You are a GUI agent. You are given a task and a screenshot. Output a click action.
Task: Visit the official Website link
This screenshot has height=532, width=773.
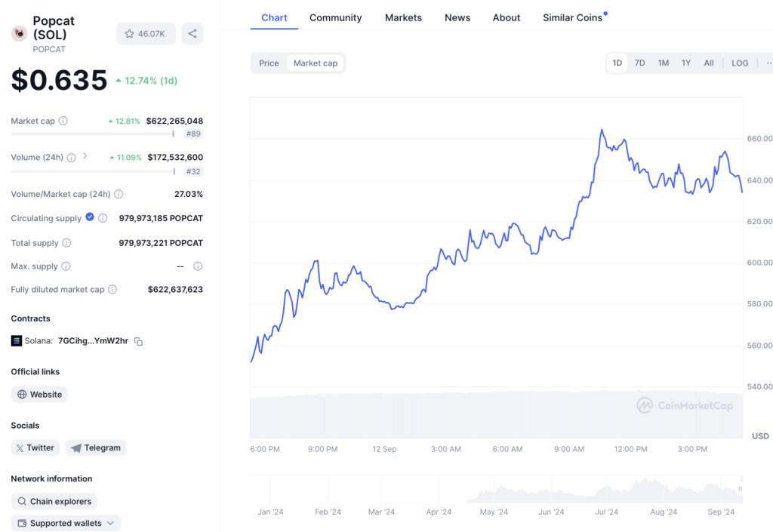coord(39,395)
